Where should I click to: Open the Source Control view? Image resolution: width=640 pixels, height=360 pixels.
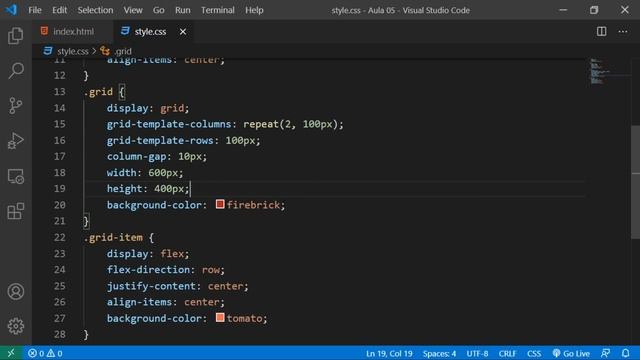click(x=16, y=105)
